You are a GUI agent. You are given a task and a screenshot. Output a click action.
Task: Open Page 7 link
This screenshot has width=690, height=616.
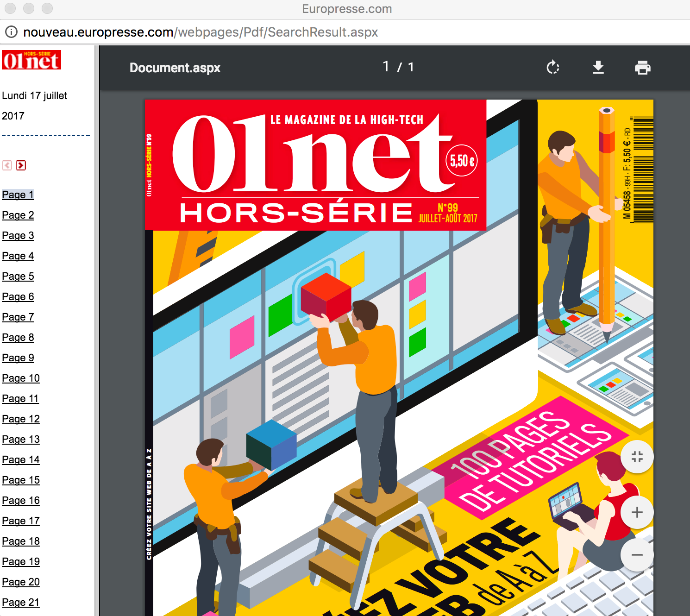[x=18, y=317]
